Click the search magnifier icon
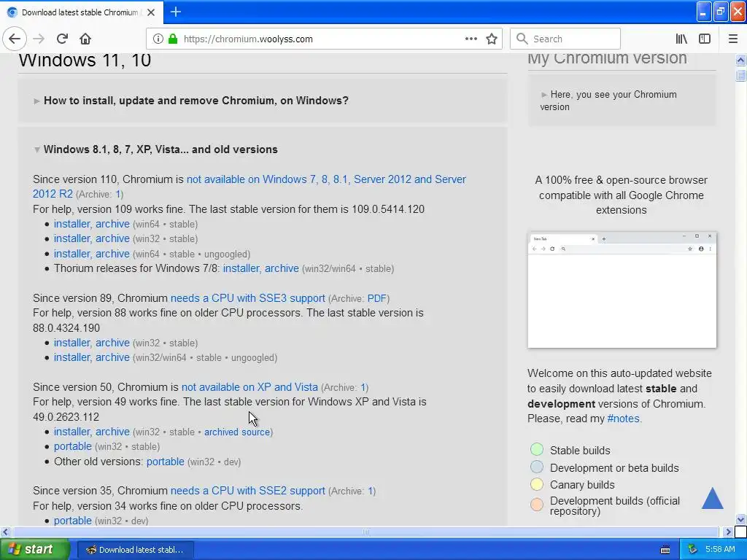Image resolution: width=747 pixels, height=560 pixels. [522, 39]
